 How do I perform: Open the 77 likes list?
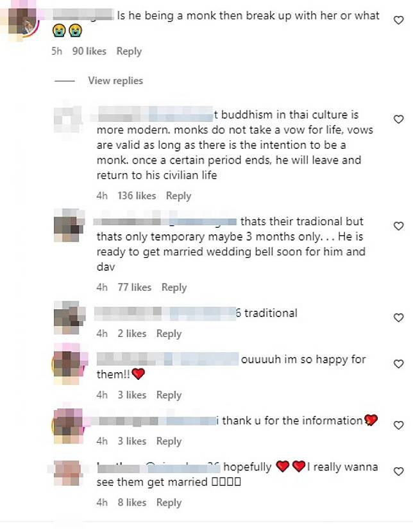134,287
